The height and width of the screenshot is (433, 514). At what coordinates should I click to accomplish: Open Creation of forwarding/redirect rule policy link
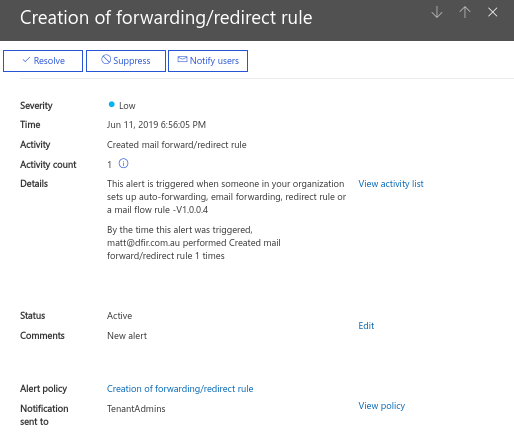point(180,389)
